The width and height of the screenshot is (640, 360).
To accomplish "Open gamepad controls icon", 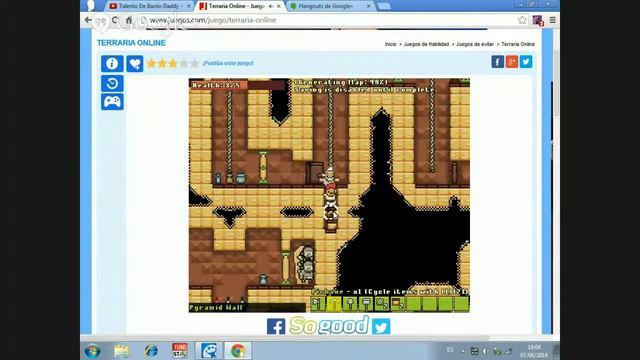I will [112, 102].
